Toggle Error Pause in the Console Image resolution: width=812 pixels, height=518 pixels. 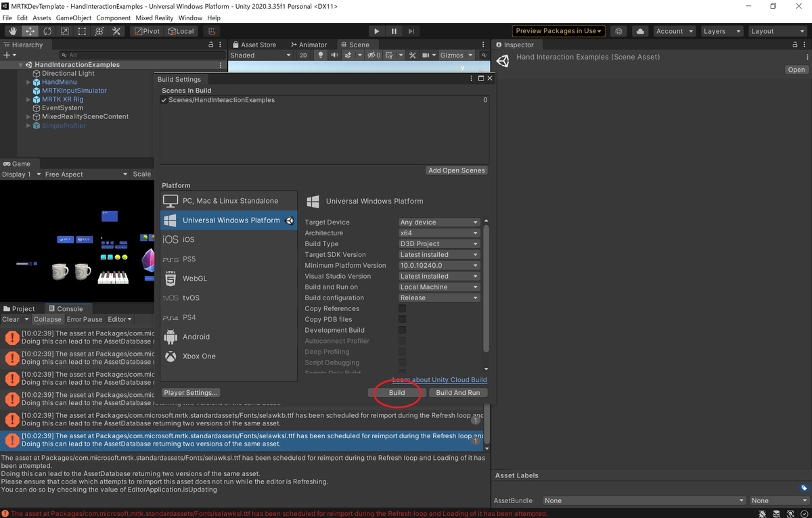click(x=85, y=319)
